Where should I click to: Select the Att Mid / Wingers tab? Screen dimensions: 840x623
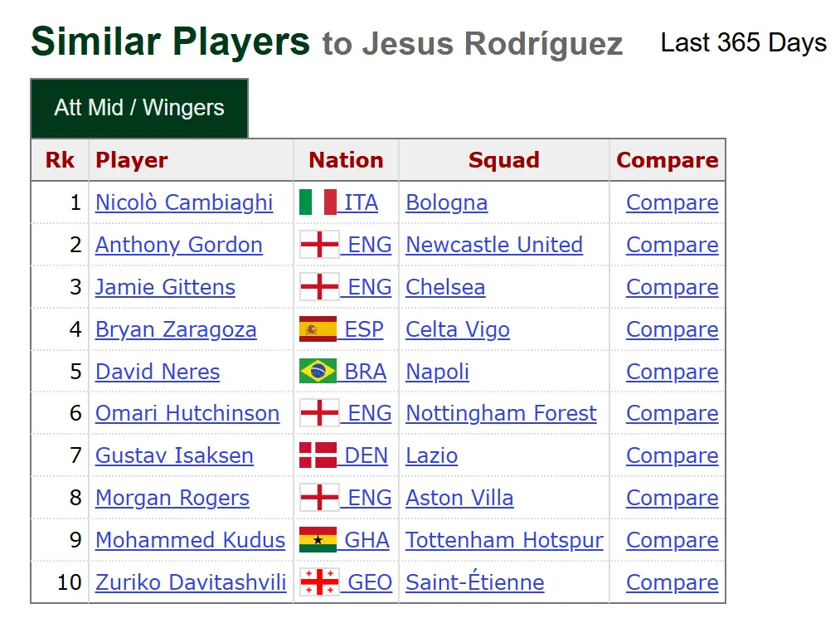coord(139,108)
